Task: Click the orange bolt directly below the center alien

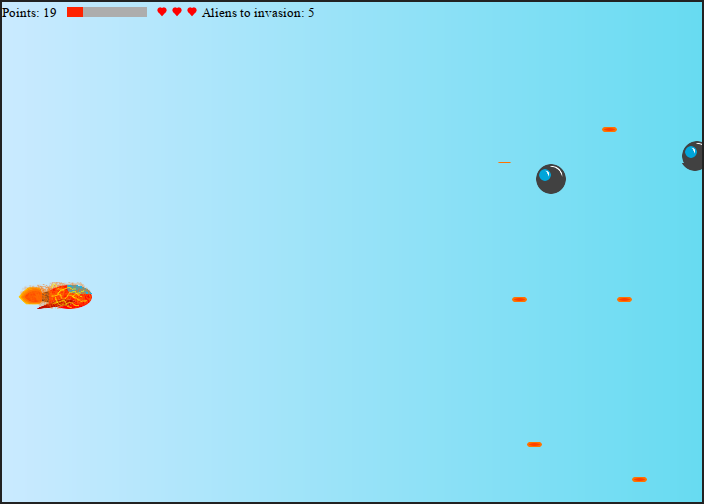Action: point(519,299)
